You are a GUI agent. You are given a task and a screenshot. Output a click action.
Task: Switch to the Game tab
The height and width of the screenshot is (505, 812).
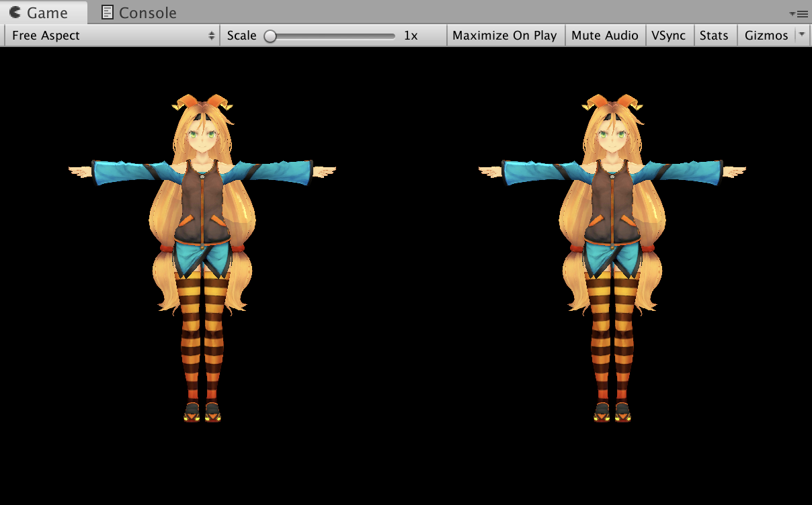[x=44, y=12]
